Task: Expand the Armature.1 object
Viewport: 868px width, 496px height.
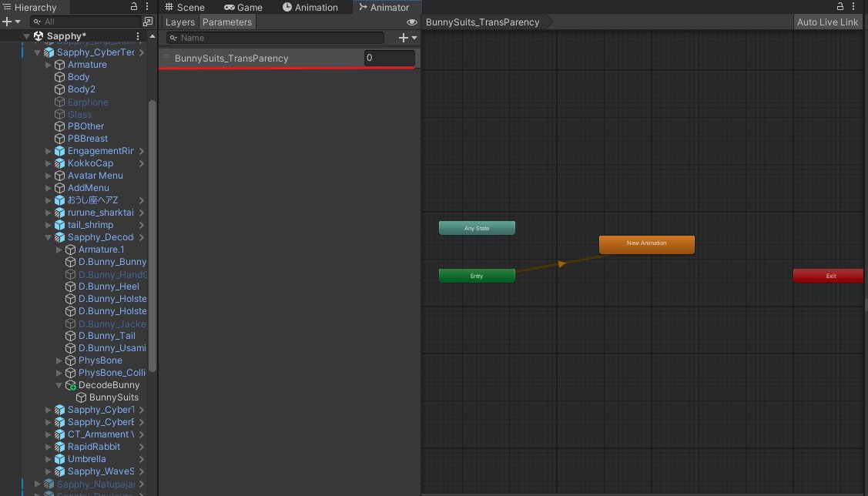Action: point(59,250)
